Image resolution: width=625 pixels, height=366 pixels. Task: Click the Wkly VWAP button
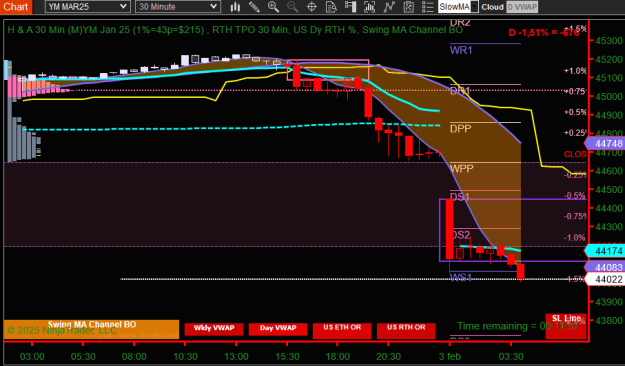214,329
